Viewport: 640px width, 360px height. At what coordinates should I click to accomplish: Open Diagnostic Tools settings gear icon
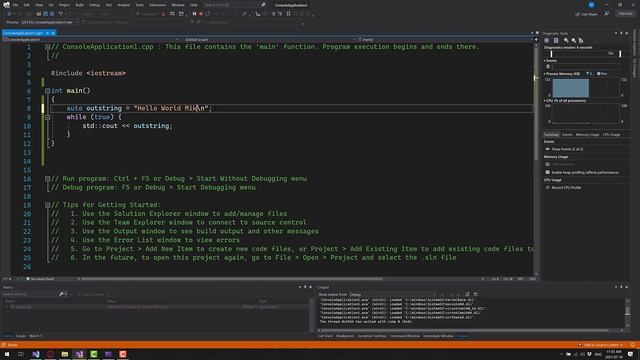tap(547, 40)
